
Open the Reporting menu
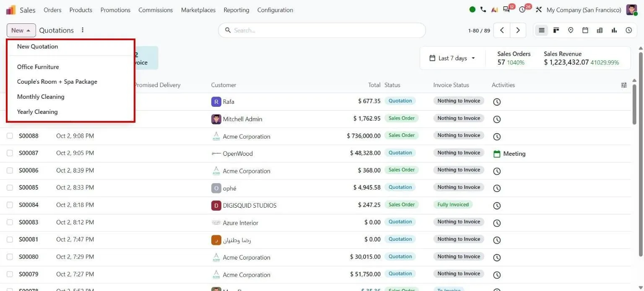click(x=236, y=10)
